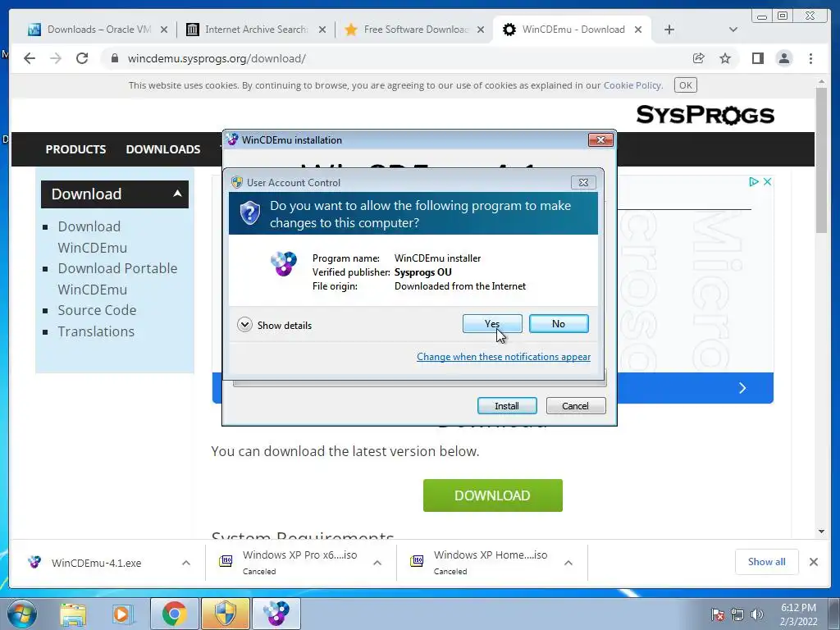Click the AdChoices triangle icon
Viewport: 840px width, 630px height.
[754, 181]
